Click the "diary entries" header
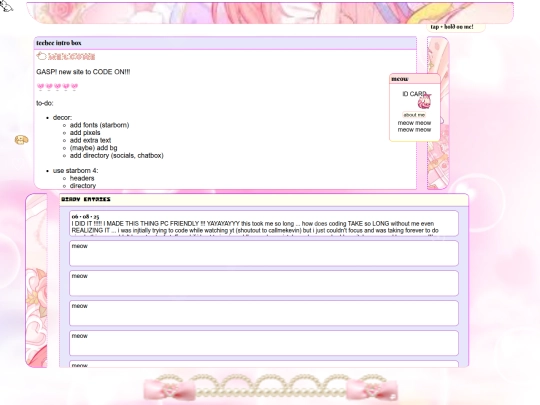Viewport: 540px width, 405px height. pyautogui.click(x=264, y=200)
